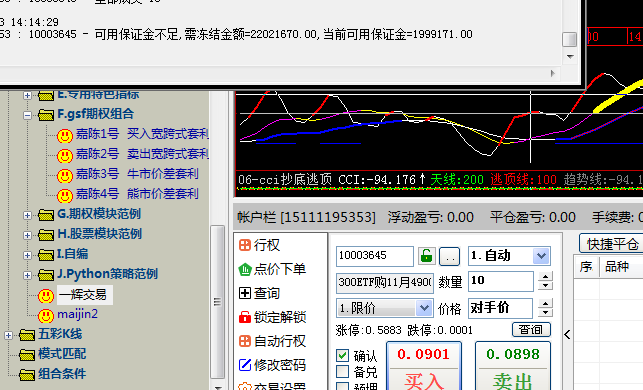
Task: Open 行权 exercise icon in trade menu
Action: pyautogui.click(x=245, y=245)
